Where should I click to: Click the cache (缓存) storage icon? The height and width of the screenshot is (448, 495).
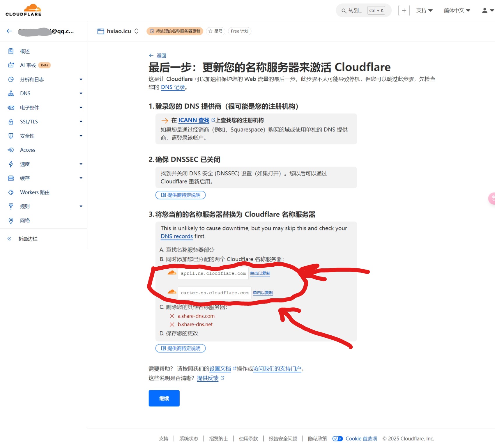[x=11, y=178]
